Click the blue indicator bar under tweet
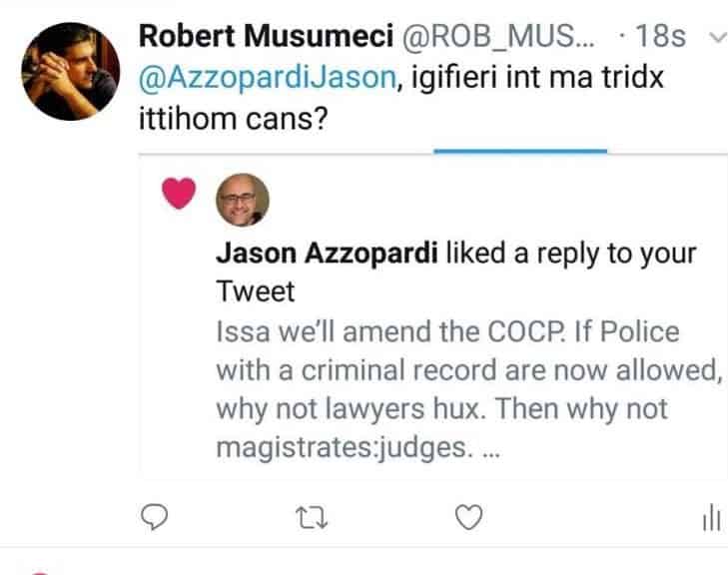The width and height of the screenshot is (728, 575). coord(520,152)
